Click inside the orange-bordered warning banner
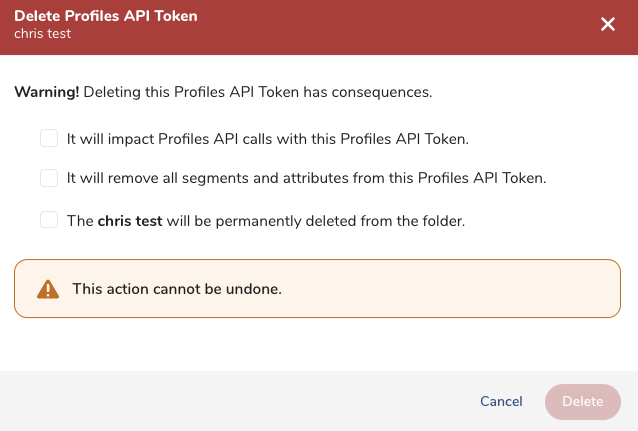Image resolution: width=638 pixels, height=431 pixels. click(450, 289)
